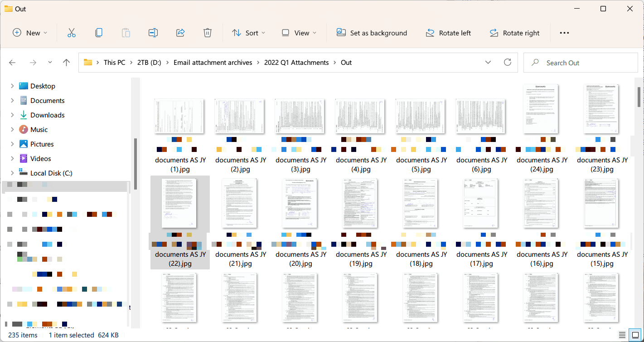Expand the Desktop tree node
Image resolution: width=644 pixels, height=342 pixels.
pos(12,86)
